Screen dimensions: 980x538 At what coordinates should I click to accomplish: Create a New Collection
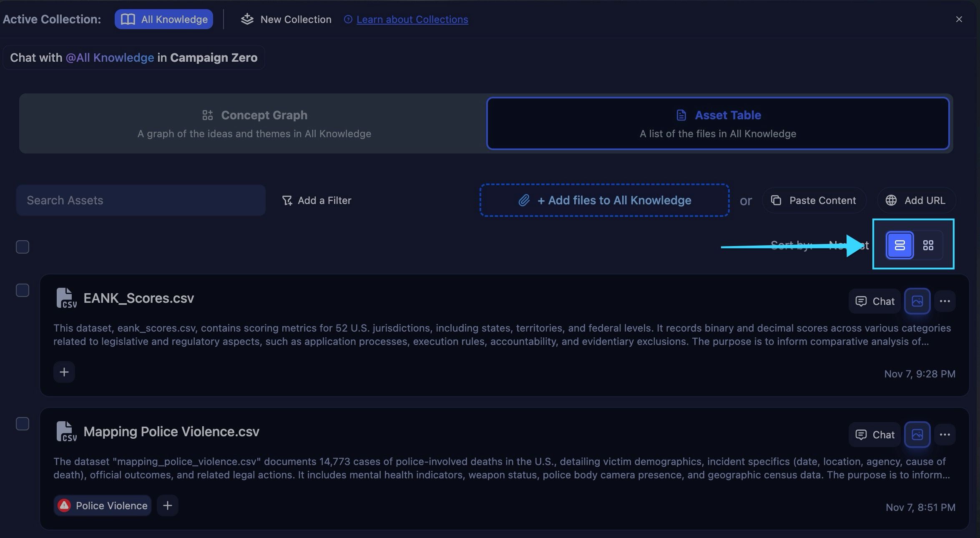tap(286, 19)
